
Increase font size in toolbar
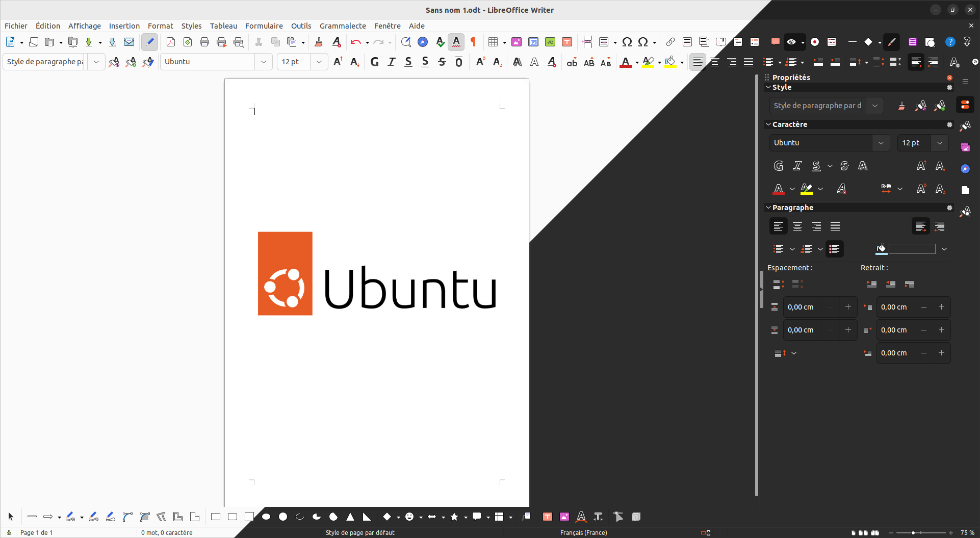[338, 62]
